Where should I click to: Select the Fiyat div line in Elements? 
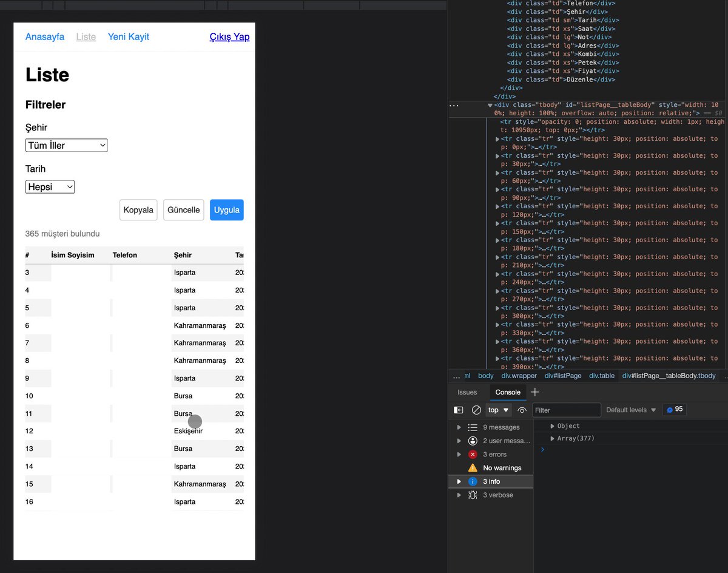563,71
